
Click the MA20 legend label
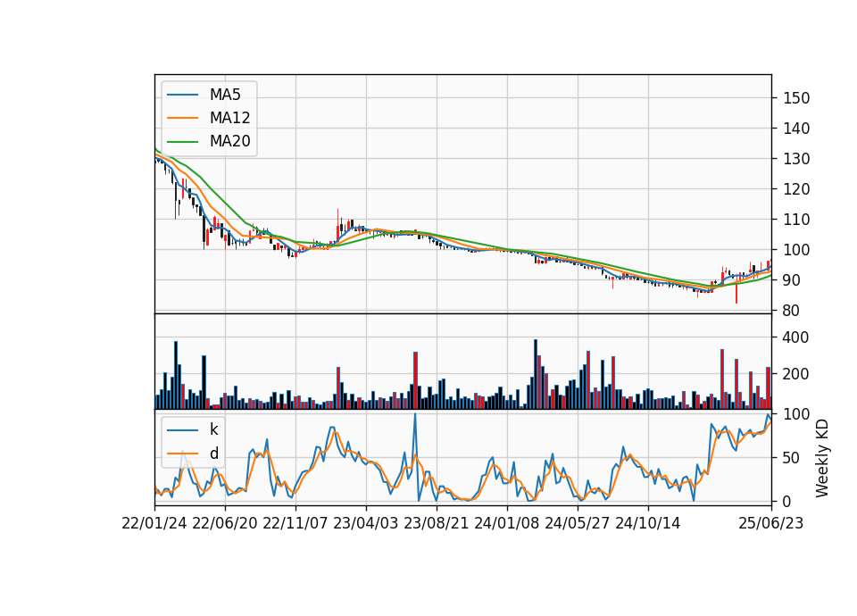point(230,141)
